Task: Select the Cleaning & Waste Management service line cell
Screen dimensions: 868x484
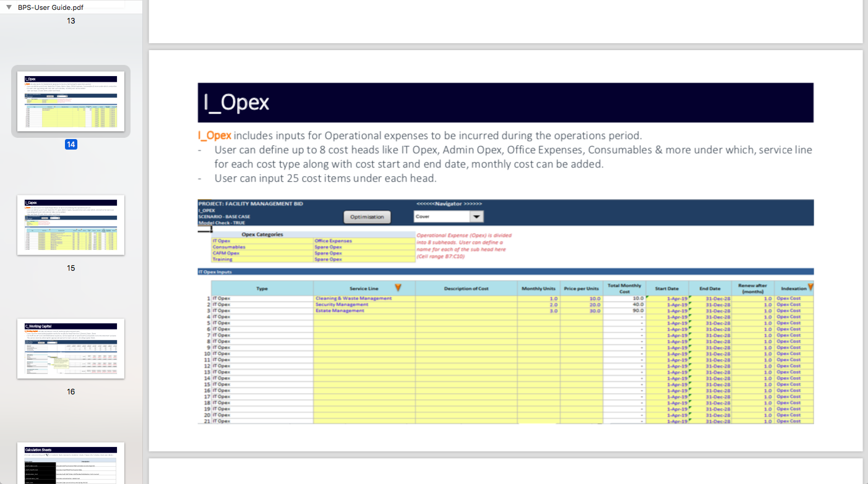Action: point(353,297)
